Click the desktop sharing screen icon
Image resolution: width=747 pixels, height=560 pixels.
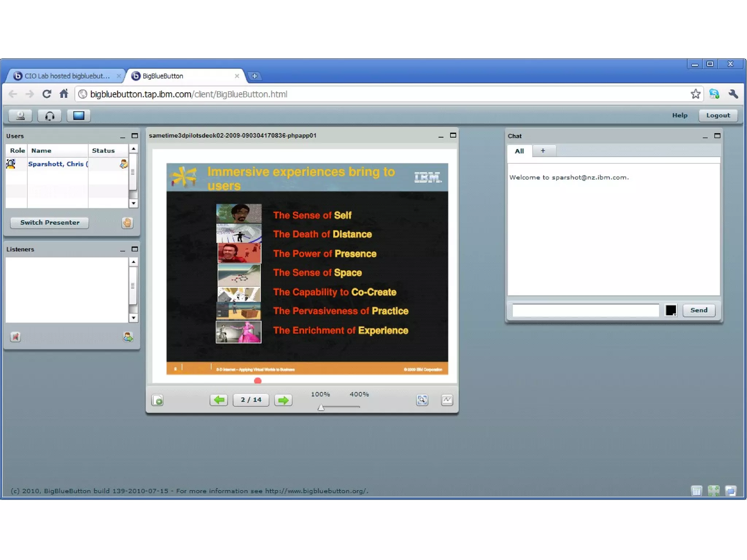[78, 116]
